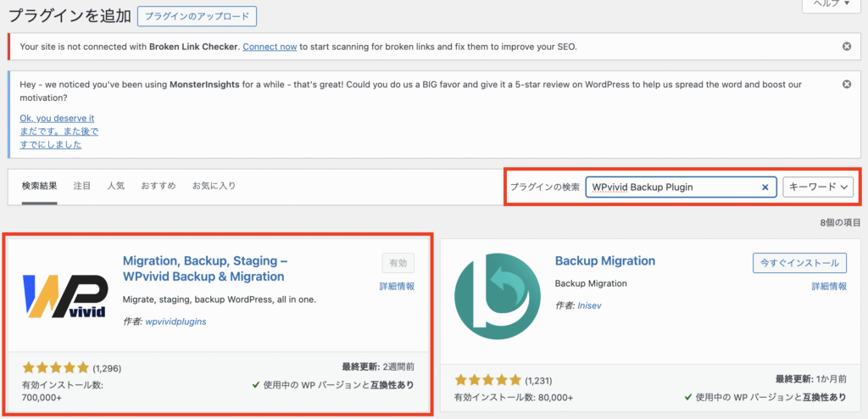Click the 有効 button on WPvivid card

[398, 263]
